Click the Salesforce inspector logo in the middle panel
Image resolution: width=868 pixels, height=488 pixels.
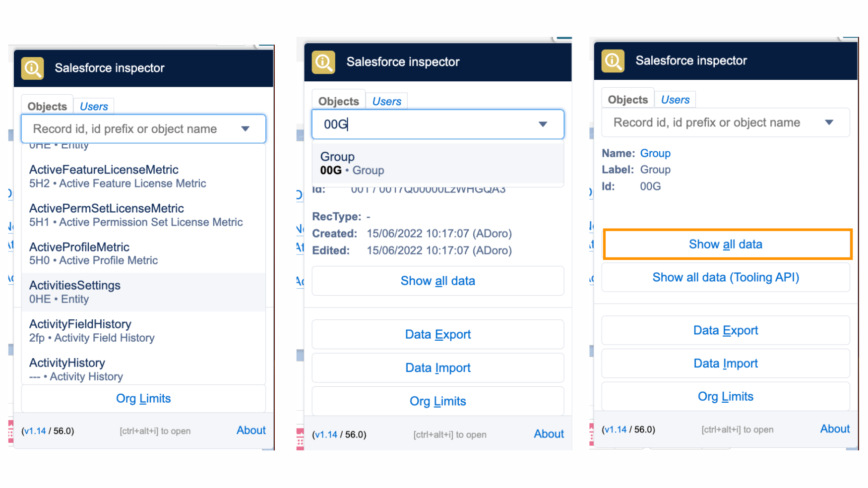(x=323, y=62)
